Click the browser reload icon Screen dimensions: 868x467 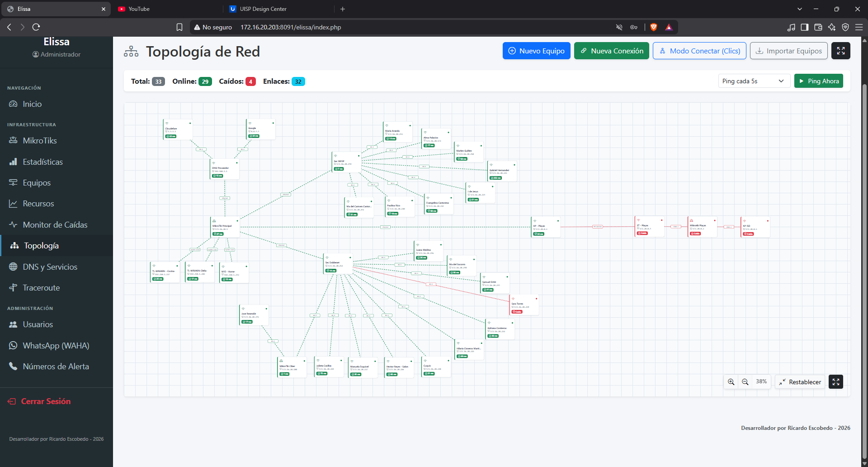[36, 27]
